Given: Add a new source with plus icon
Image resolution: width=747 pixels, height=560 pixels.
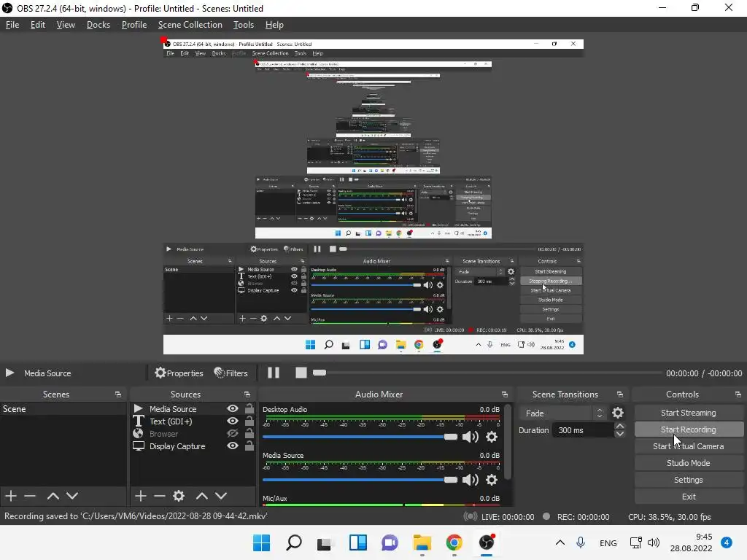Looking at the screenshot, I should click(x=141, y=496).
